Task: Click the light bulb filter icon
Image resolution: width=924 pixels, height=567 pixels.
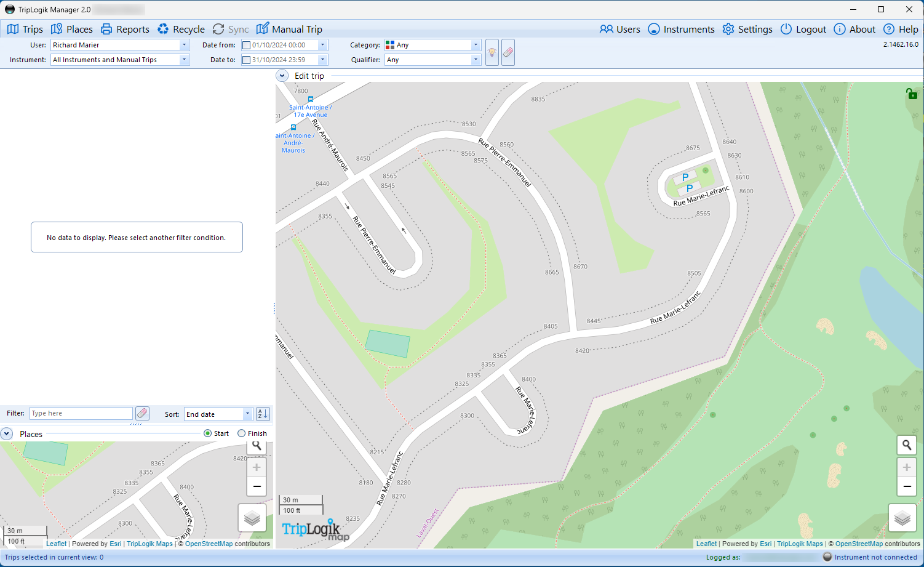Action: [492, 52]
